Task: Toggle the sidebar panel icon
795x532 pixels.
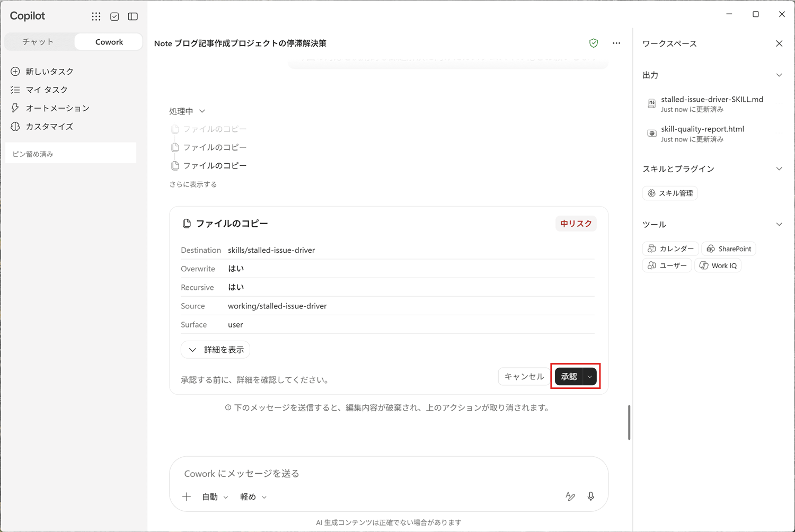Action: tap(133, 16)
